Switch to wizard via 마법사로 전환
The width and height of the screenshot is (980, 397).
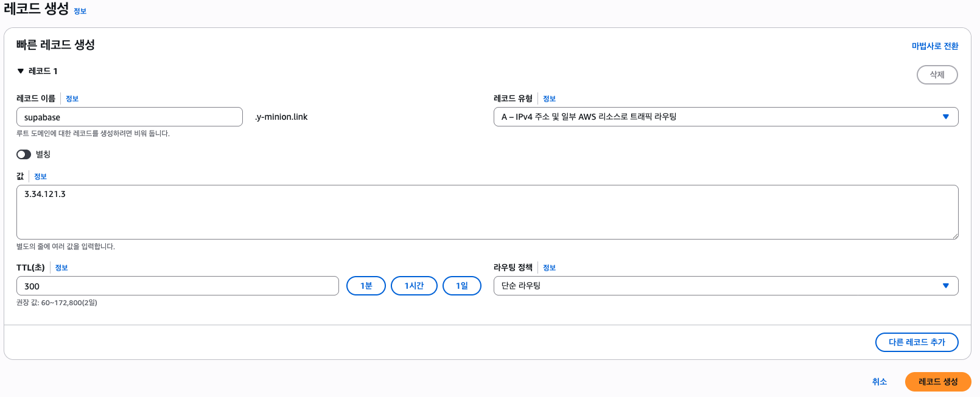coord(935,46)
